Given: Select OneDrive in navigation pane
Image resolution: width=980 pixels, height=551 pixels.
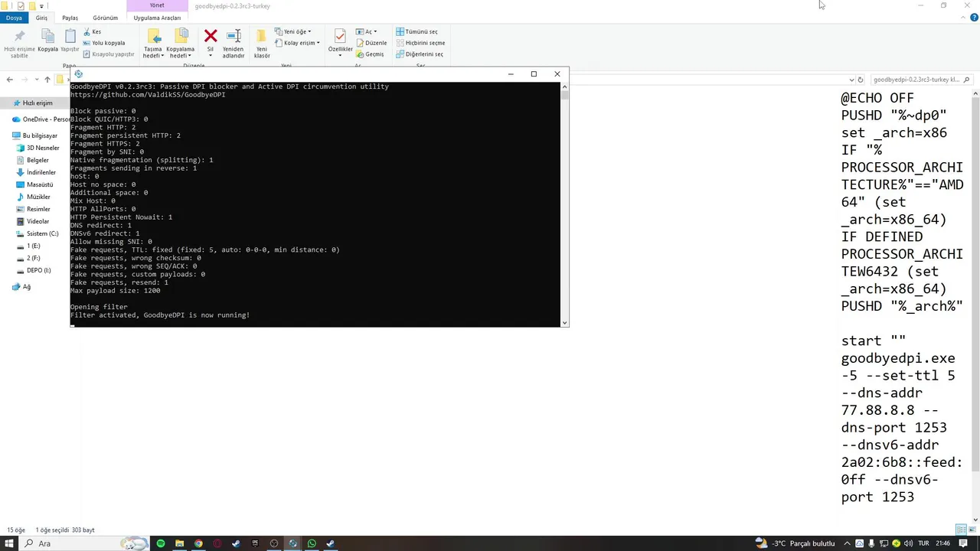Looking at the screenshot, I should [41, 119].
